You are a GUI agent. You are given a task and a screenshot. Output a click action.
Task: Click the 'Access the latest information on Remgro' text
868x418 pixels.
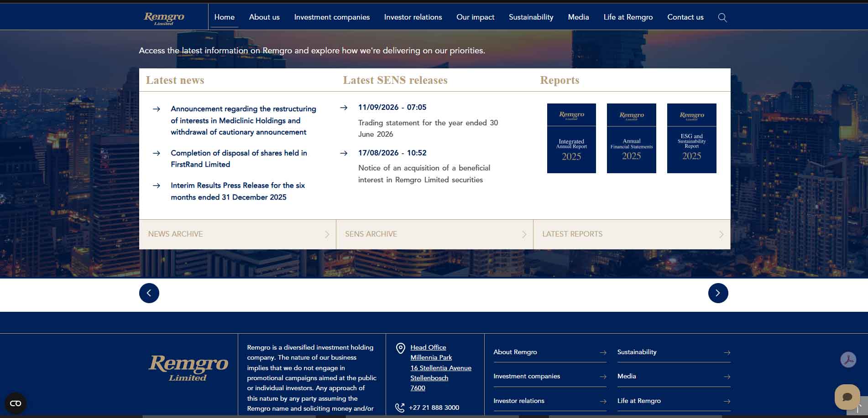[312, 51]
